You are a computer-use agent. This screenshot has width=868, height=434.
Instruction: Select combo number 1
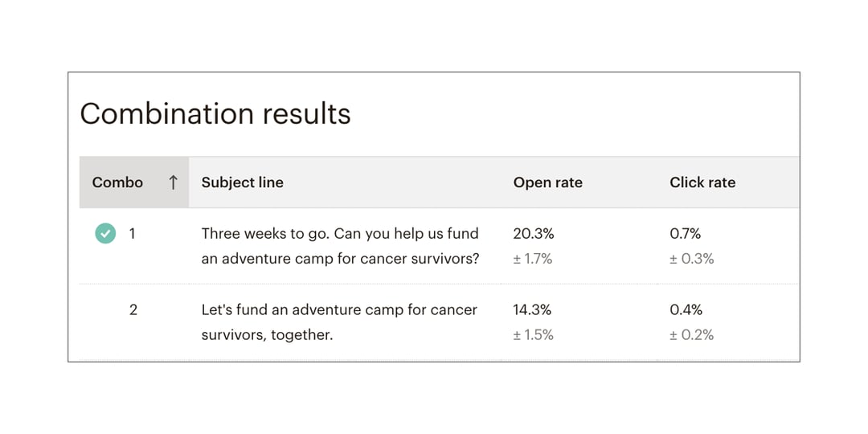click(133, 234)
